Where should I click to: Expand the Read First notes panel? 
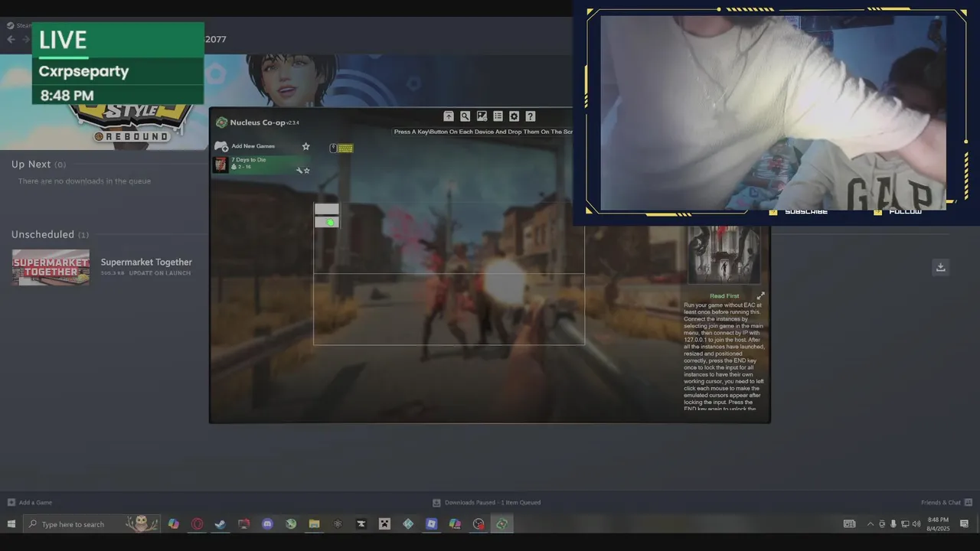point(760,296)
